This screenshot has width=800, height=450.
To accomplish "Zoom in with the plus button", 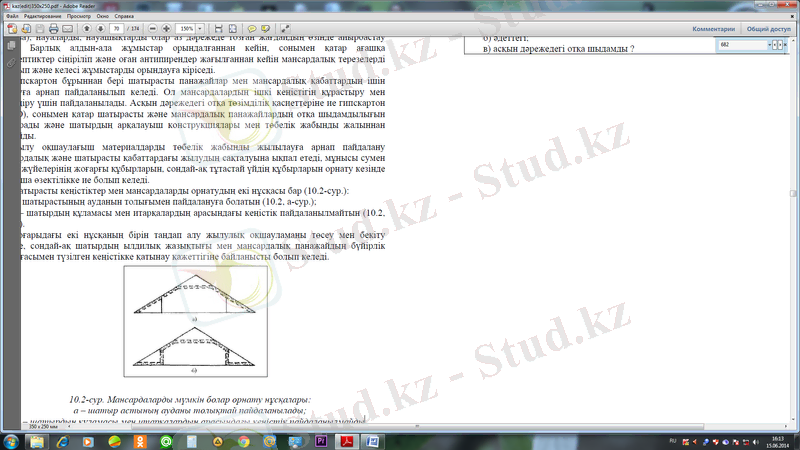I will click(x=166, y=29).
